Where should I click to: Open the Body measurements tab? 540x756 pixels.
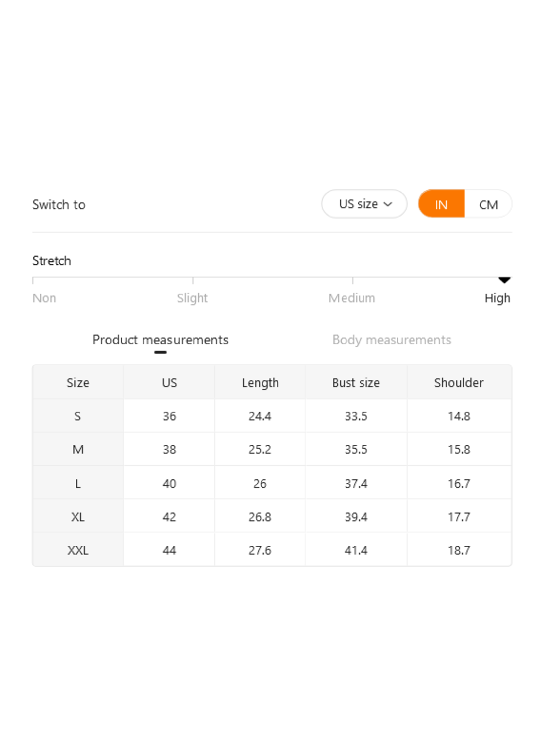click(391, 340)
